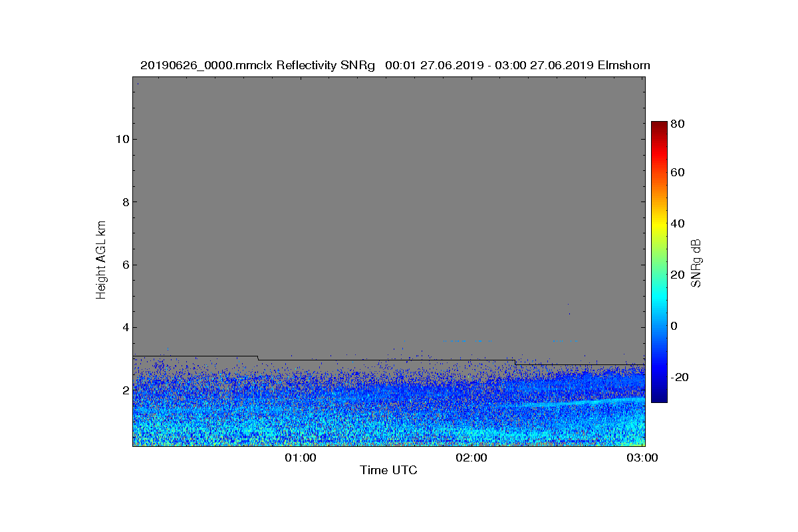Click the colorbar value label 80
This screenshot has height=532, width=798.
(x=678, y=124)
